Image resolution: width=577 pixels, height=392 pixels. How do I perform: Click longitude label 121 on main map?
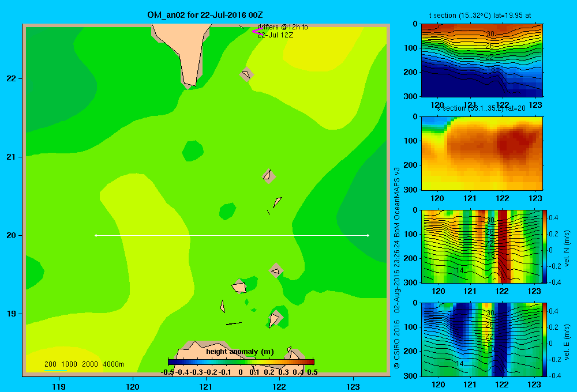tap(206, 386)
